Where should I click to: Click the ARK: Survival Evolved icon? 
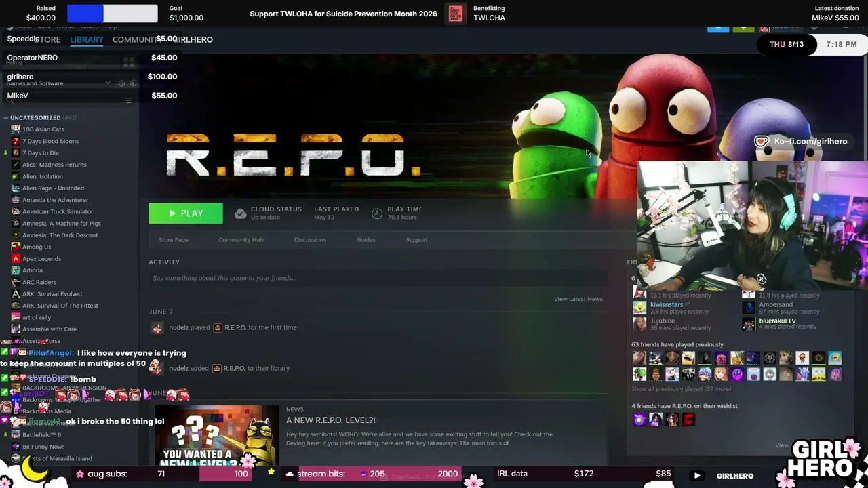click(x=16, y=294)
